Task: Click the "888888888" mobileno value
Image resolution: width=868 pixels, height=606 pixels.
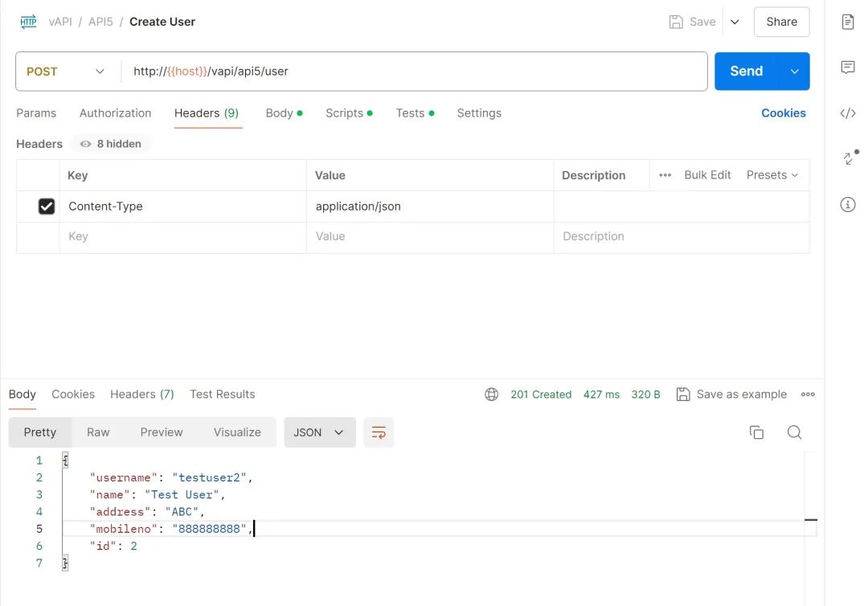Action: coord(209,529)
